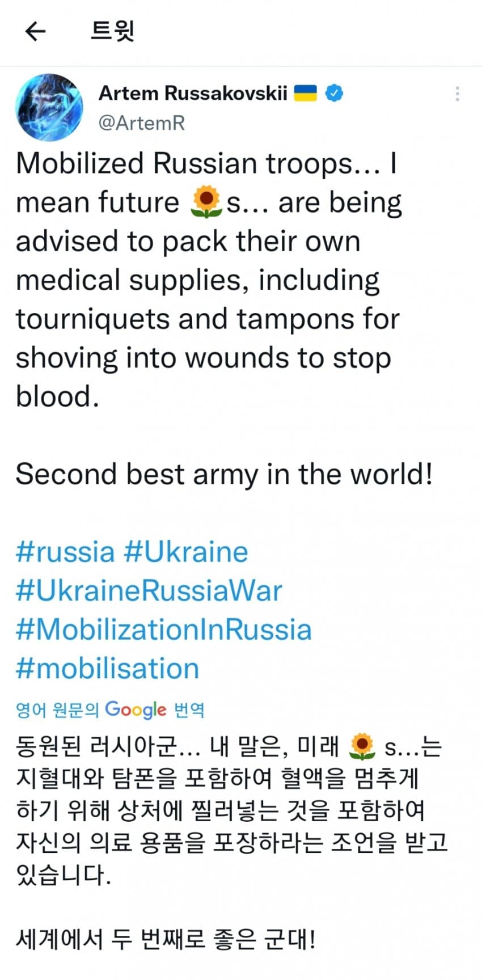Viewport: 482px width, 980px height.
Task: Click the blue verified badge icon
Action: [x=334, y=93]
